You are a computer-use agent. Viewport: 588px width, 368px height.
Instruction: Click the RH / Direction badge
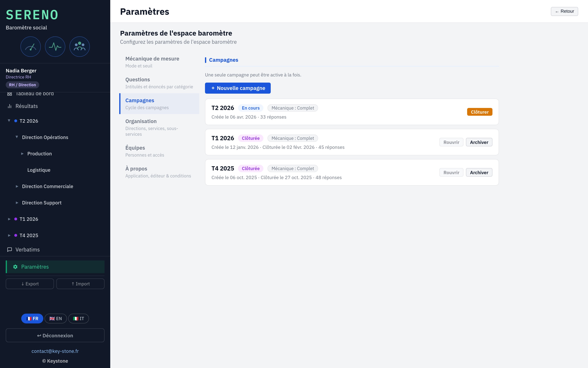pos(22,85)
